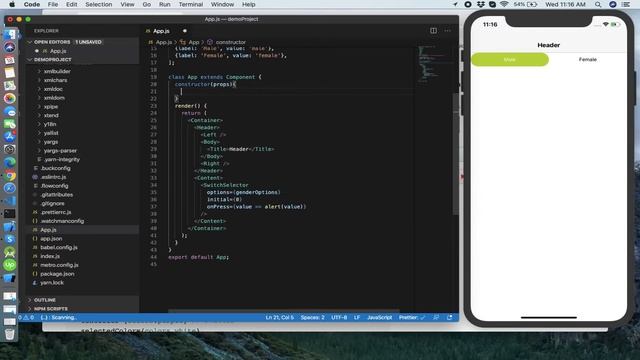Open the Upwork dock icon
Viewport: 640px width, 360px height.
click(x=9, y=265)
